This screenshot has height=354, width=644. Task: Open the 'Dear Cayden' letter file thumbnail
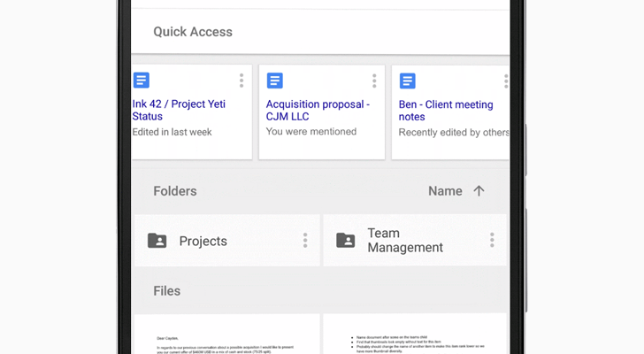[x=226, y=335]
